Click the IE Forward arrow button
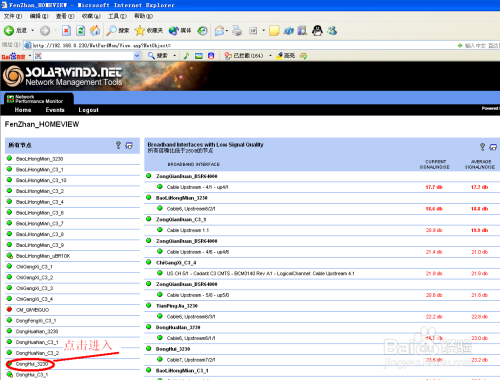 pos(45,31)
